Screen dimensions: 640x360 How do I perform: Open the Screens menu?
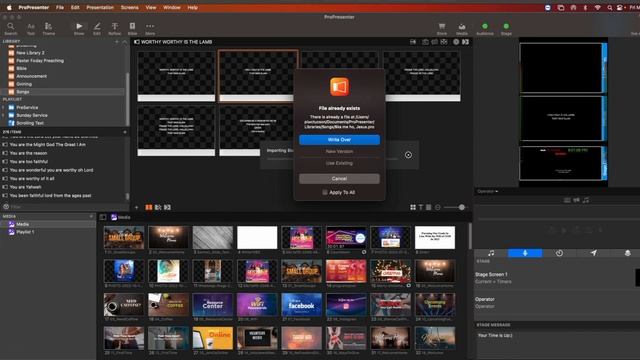[x=129, y=7]
